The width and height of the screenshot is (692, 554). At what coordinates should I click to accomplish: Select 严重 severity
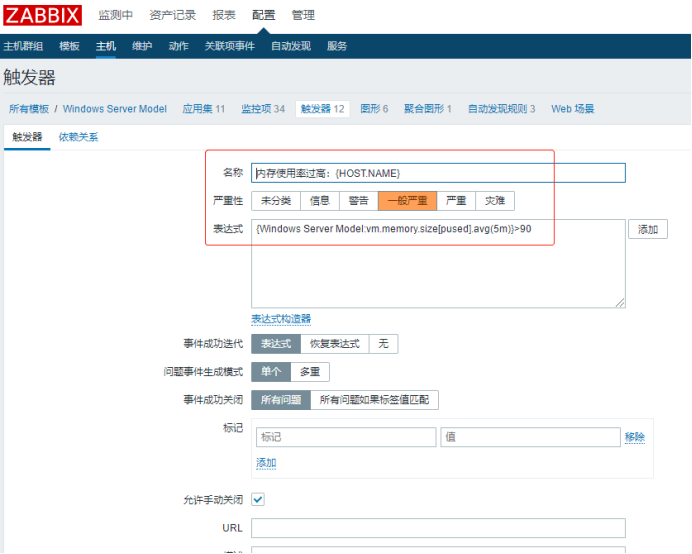point(456,201)
